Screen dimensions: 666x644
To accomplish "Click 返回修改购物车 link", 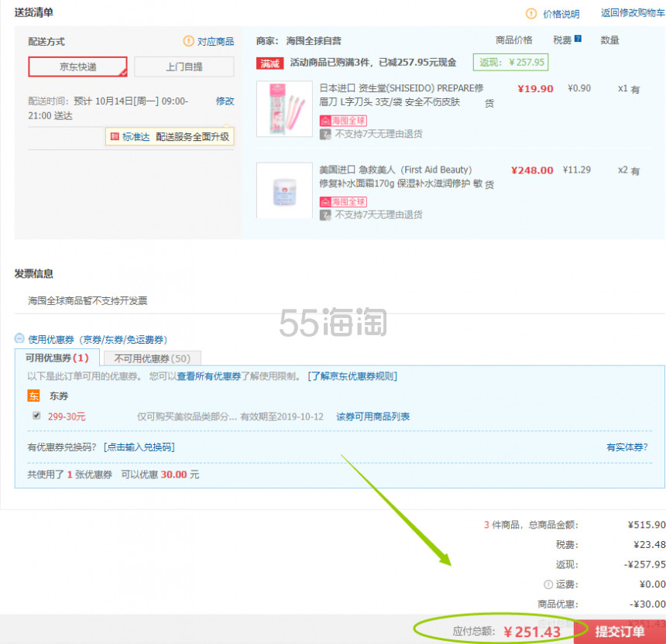I will pyautogui.click(x=633, y=12).
